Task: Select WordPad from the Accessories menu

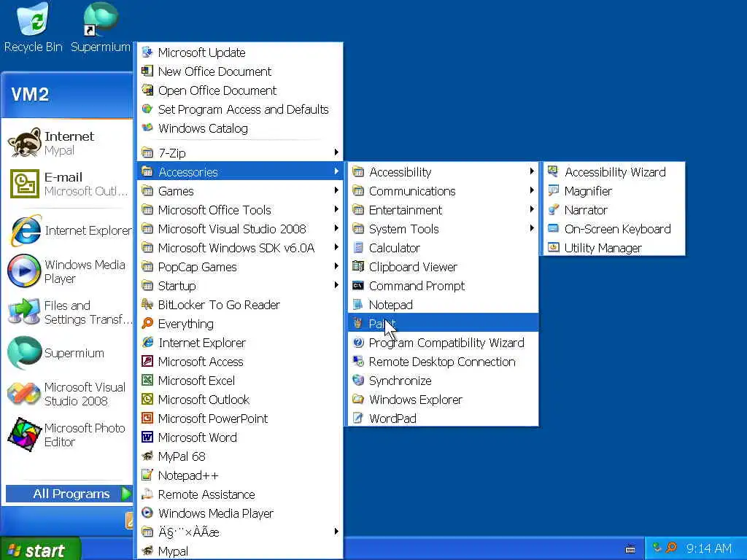Action: click(x=443, y=418)
